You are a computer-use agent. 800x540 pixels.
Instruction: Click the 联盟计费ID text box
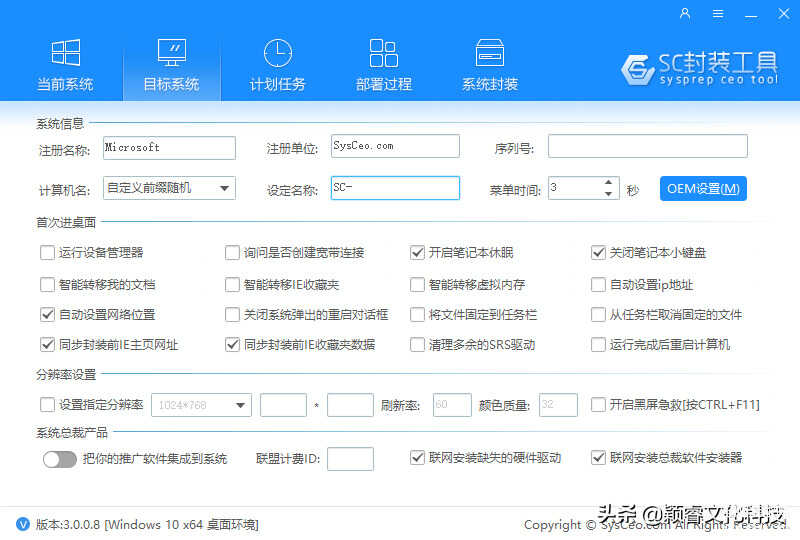(350, 459)
